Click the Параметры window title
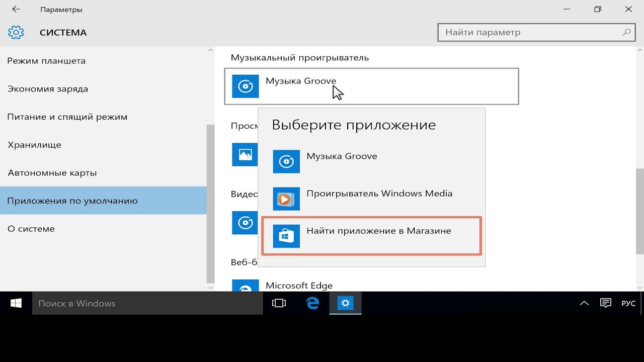The width and height of the screenshot is (644, 362). point(61,10)
